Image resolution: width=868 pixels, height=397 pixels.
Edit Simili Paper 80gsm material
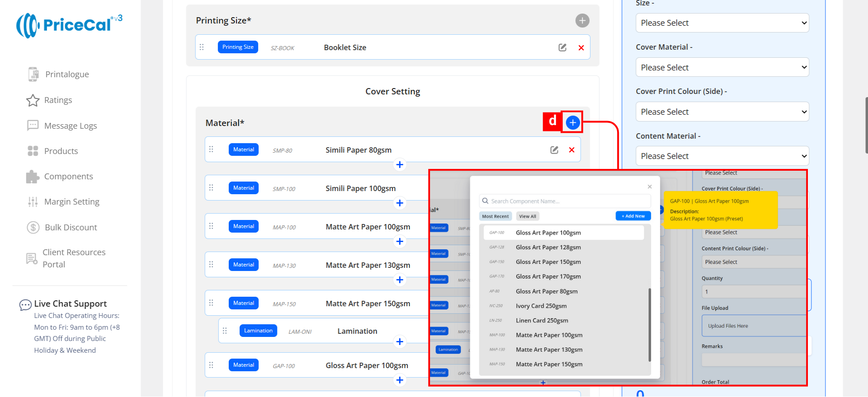pyautogui.click(x=554, y=150)
